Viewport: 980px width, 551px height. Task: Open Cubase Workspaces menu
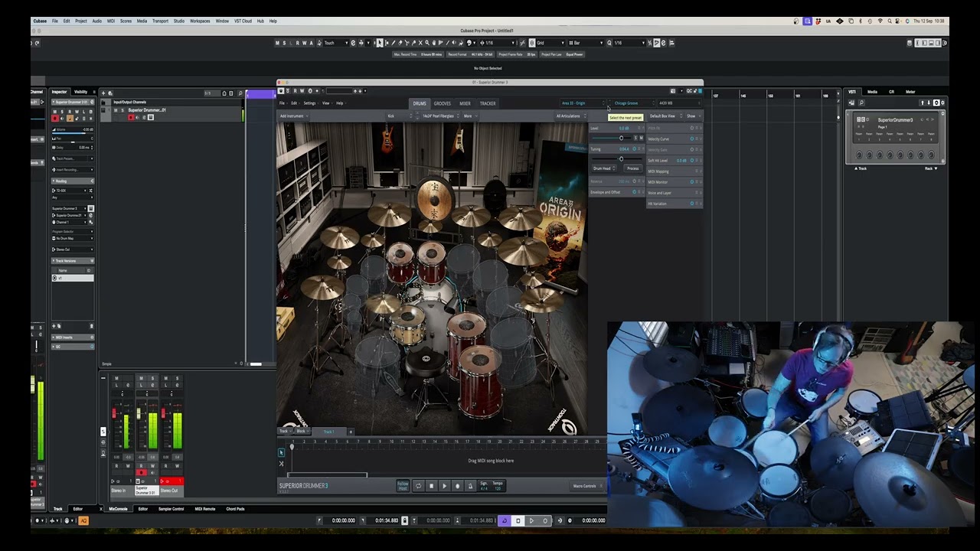[x=200, y=21]
